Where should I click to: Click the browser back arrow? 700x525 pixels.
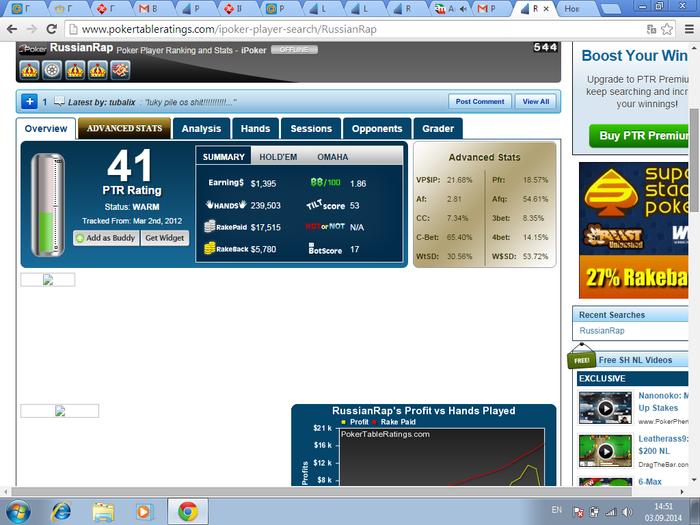(12, 29)
